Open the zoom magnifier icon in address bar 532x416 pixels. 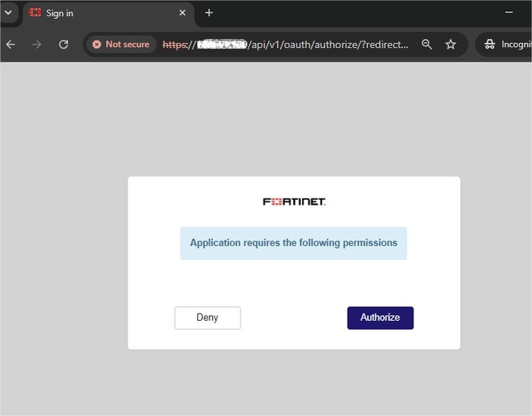426,45
